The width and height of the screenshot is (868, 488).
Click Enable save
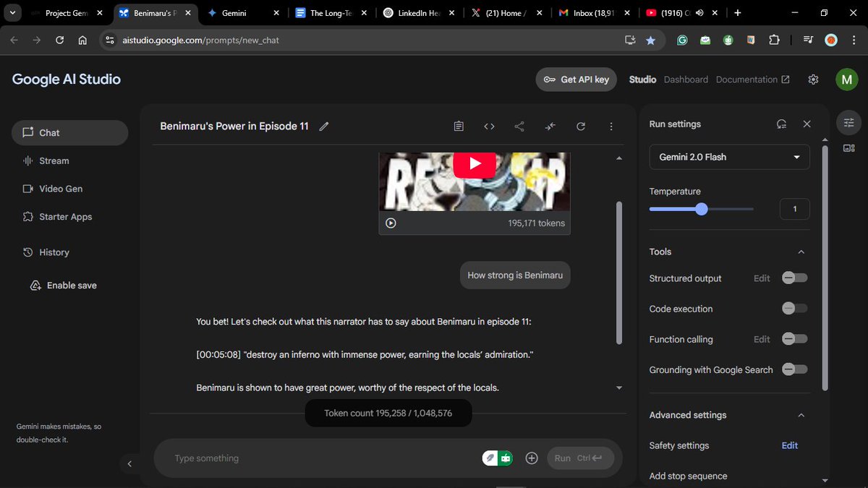coord(64,286)
